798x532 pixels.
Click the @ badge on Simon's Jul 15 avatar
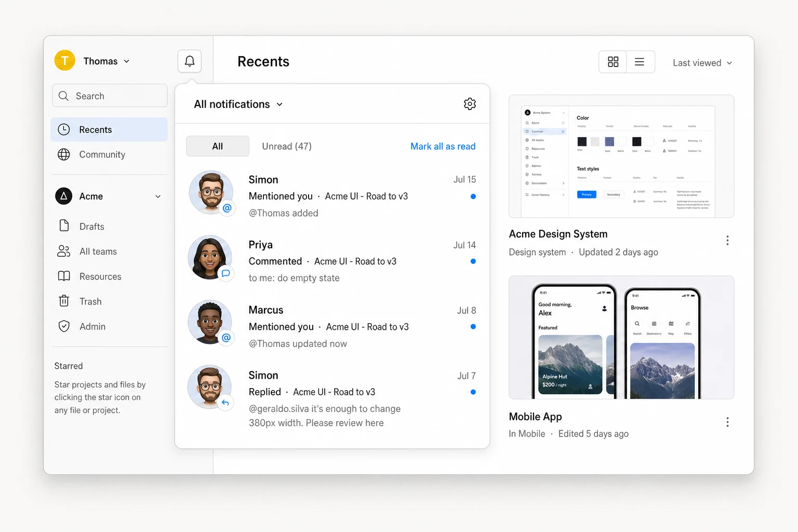(227, 208)
